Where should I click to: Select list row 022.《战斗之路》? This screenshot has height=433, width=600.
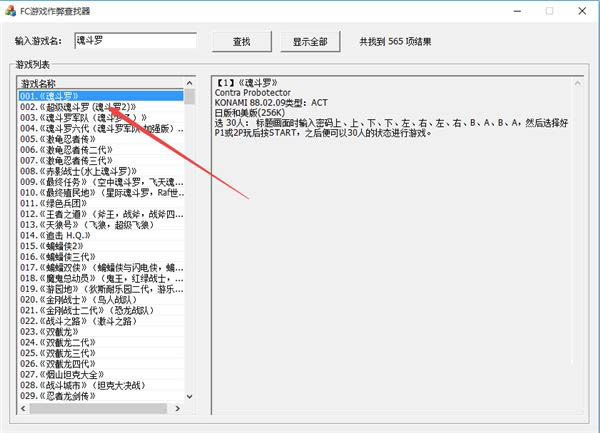pos(101,321)
